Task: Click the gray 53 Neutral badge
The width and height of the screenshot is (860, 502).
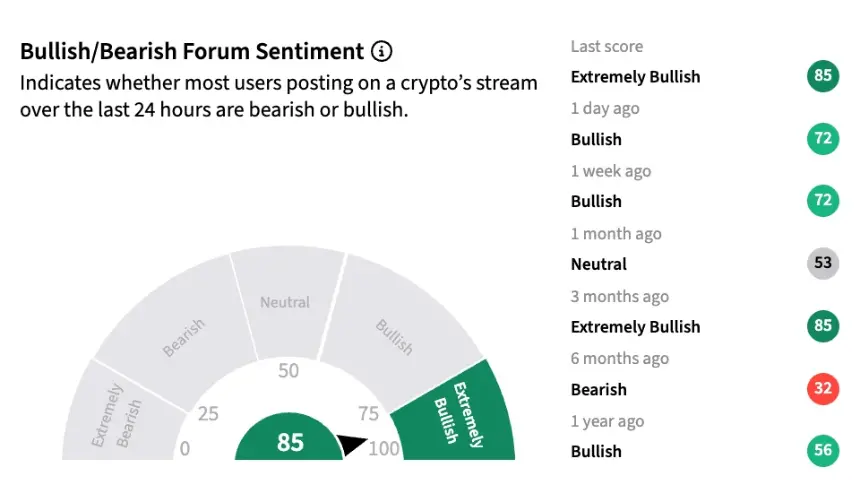Action: (823, 263)
